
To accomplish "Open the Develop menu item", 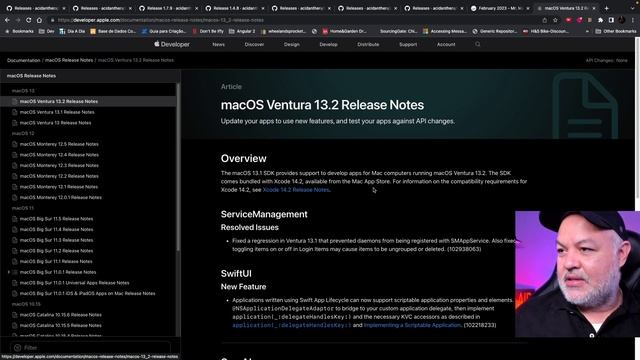I will [x=328, y=44].
